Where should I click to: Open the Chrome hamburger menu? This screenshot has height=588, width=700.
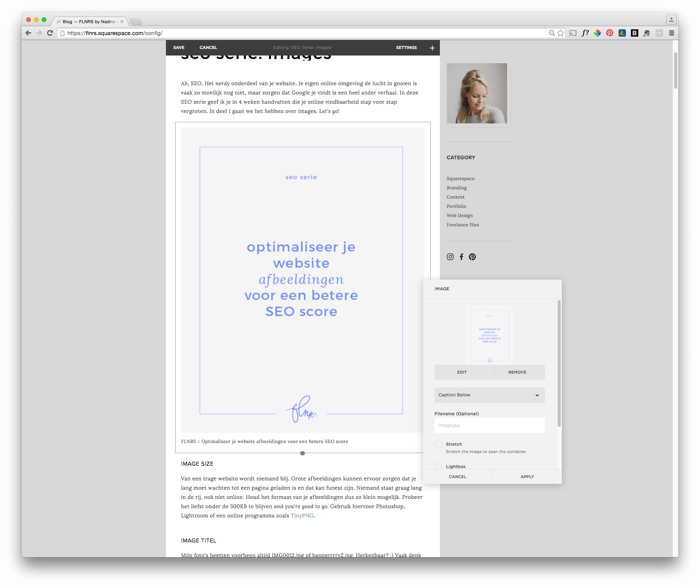coord(671,33)
